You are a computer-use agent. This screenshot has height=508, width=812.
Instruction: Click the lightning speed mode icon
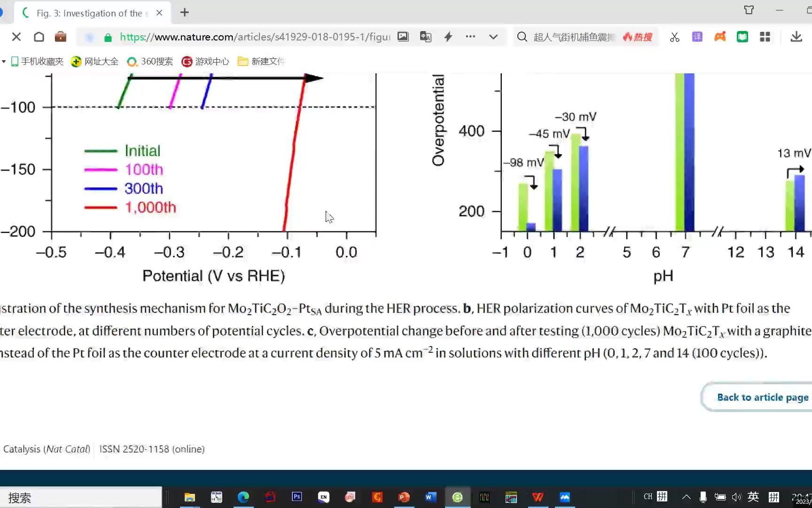point(448,37)
